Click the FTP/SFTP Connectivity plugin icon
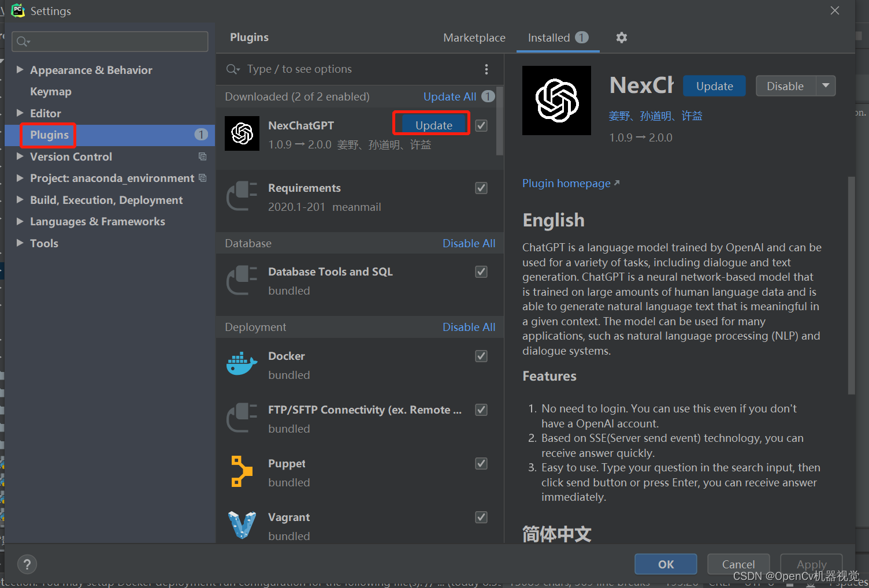The image size is (869, 588). (242, 418)
